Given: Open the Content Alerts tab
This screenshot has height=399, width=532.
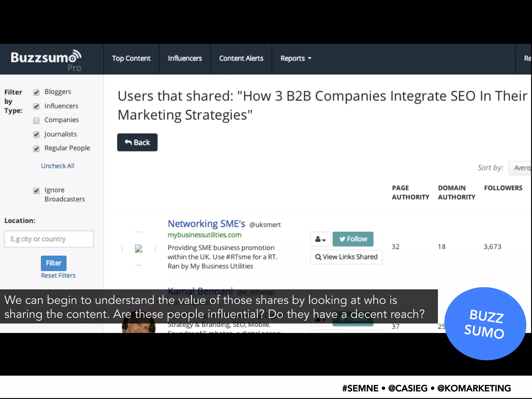Looking at the screenshot, I should tap(241, 58).
